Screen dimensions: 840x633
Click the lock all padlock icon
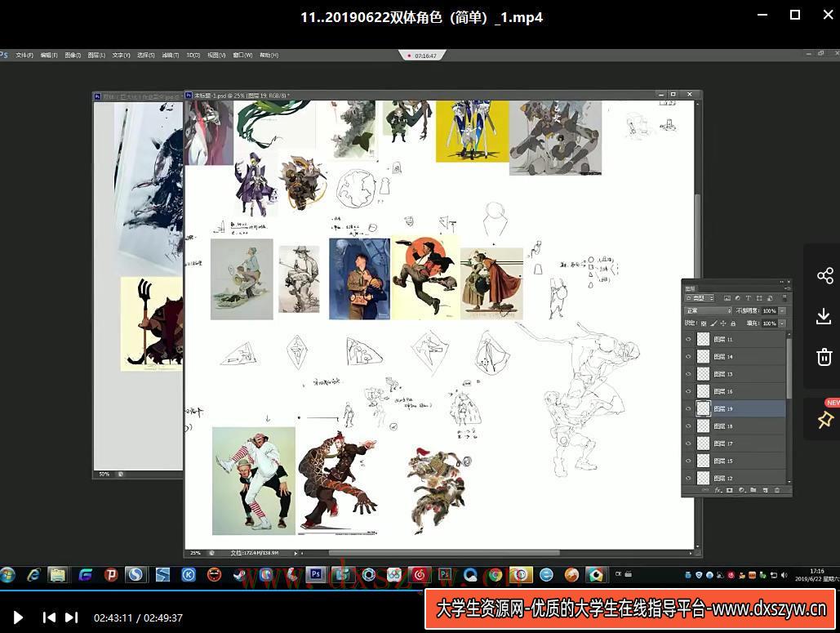pyautogui.click(x=733, y=323)
